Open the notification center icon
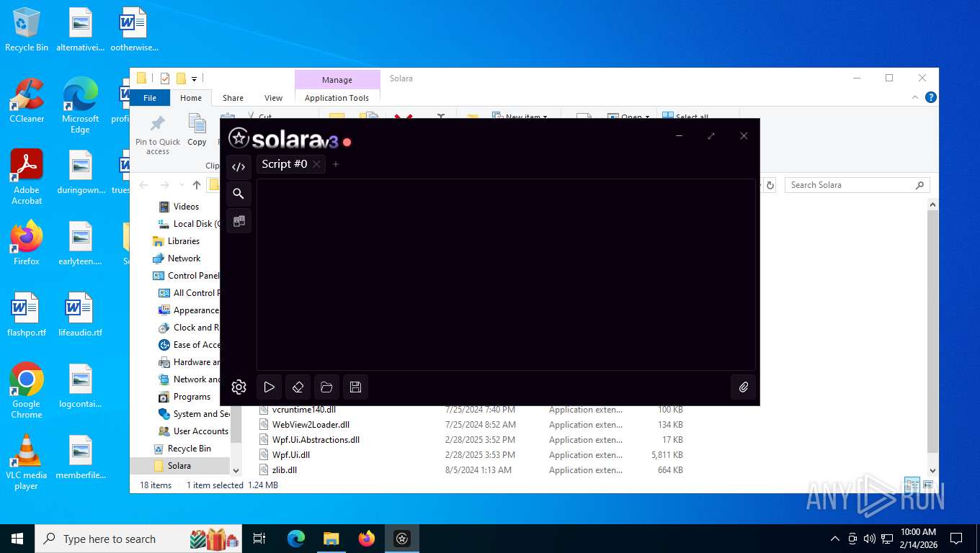This screenshot has height=553, width=980. 956,539
